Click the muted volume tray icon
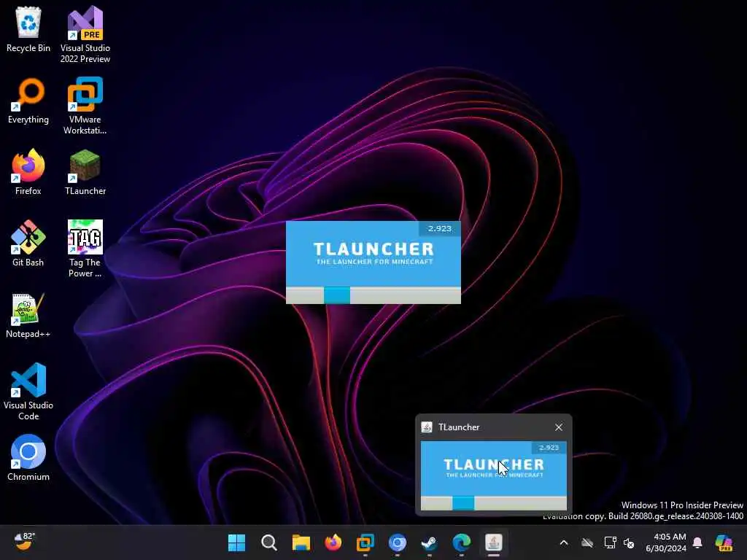747x560 pixels. (x=629, y=542)
